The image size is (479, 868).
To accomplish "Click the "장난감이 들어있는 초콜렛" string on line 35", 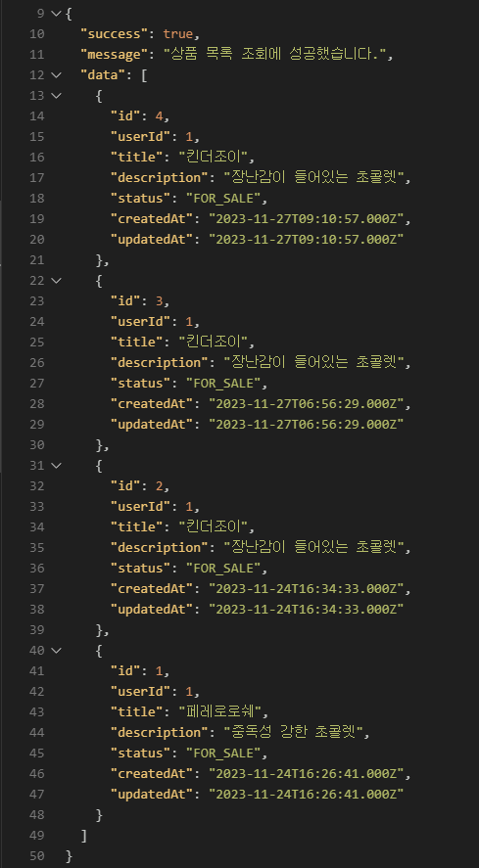I will 314,547.
